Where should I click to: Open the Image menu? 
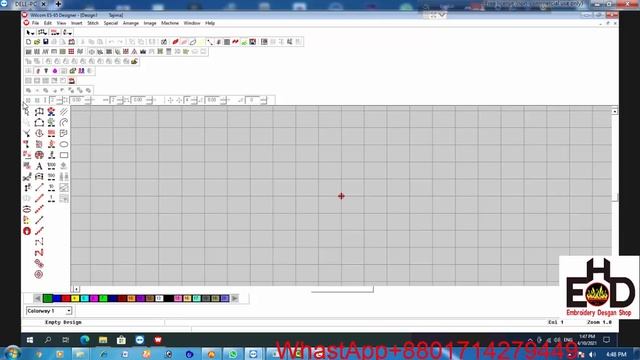(150, 23)
